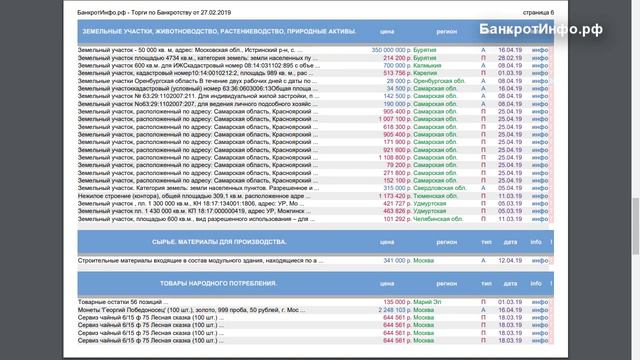Image resolution: width=640 pixels, height=360 pixels.
Task: Open the инфо link in the 618 300 р. row
Action: click(540, 127)
